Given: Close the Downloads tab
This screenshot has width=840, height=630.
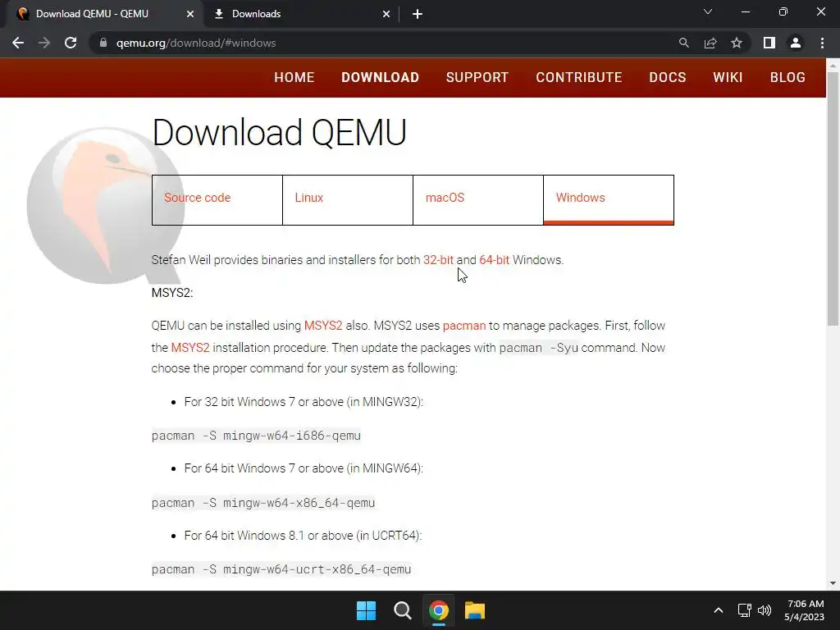Looking at the screenshot, I should point(386,14).
